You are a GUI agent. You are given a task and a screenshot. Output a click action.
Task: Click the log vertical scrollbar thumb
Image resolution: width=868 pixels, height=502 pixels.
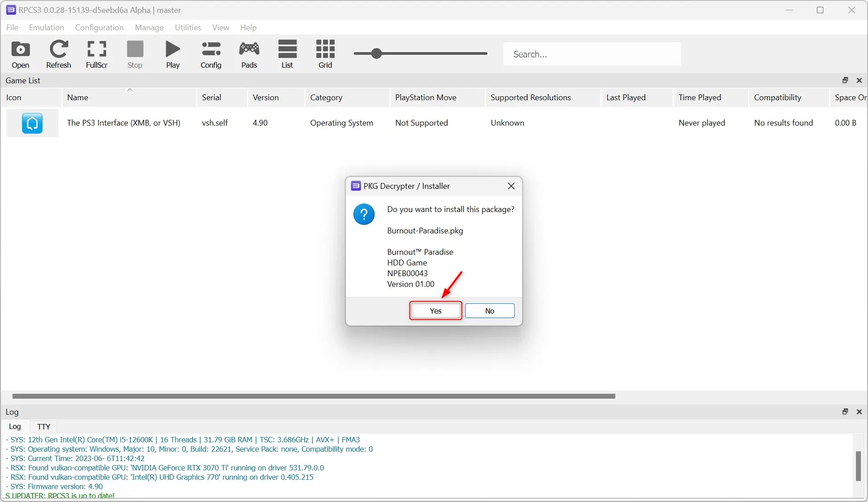click(x=858, y=466)
